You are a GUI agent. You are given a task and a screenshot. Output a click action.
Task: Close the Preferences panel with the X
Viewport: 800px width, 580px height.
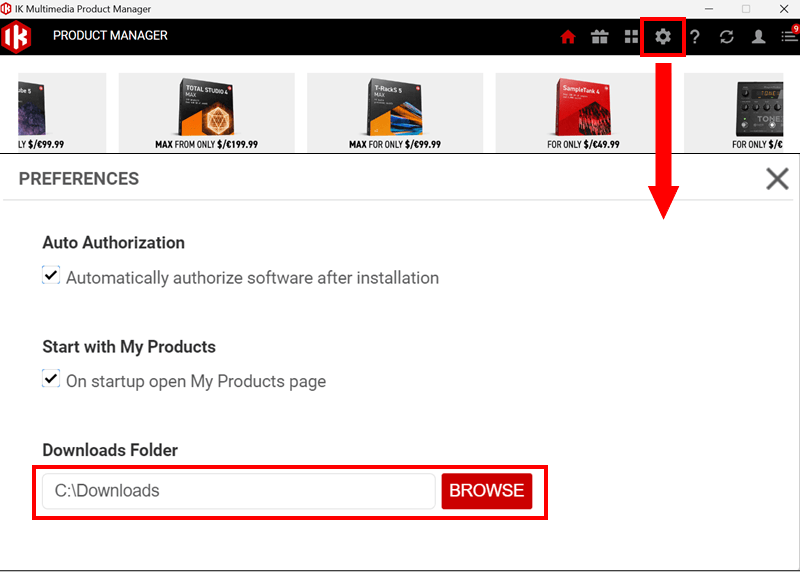[777, 179]
